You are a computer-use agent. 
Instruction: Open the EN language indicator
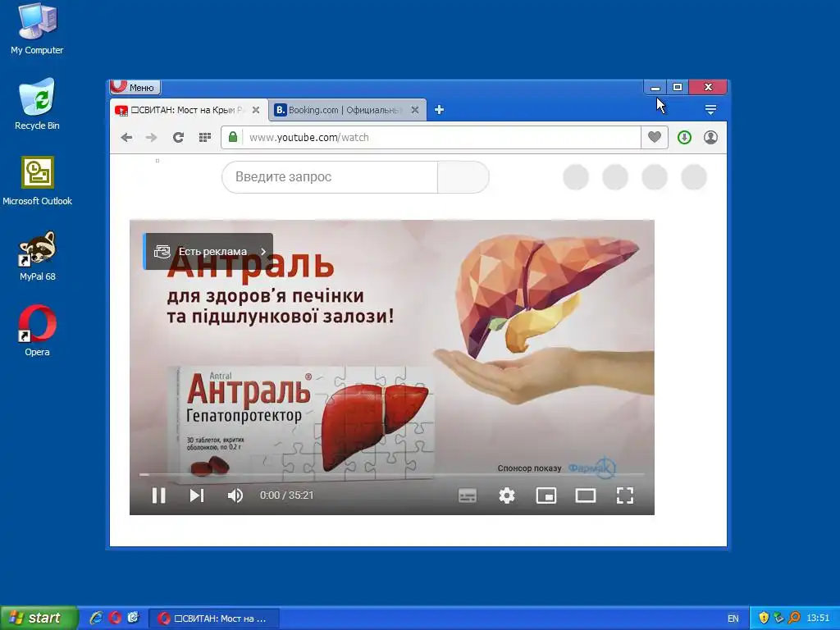[x=733, y=619]
